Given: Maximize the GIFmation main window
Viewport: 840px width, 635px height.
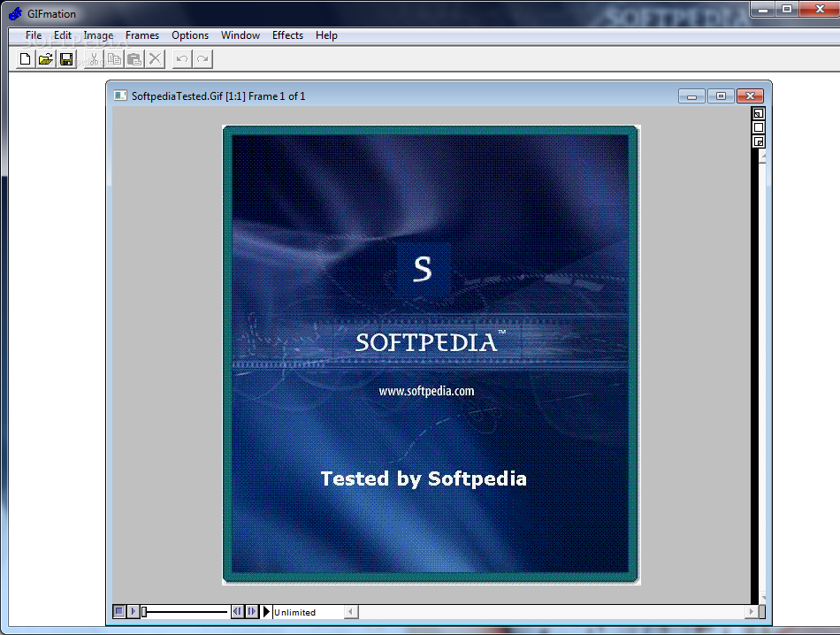Looking at the screenshot, I should click(787, 9).
